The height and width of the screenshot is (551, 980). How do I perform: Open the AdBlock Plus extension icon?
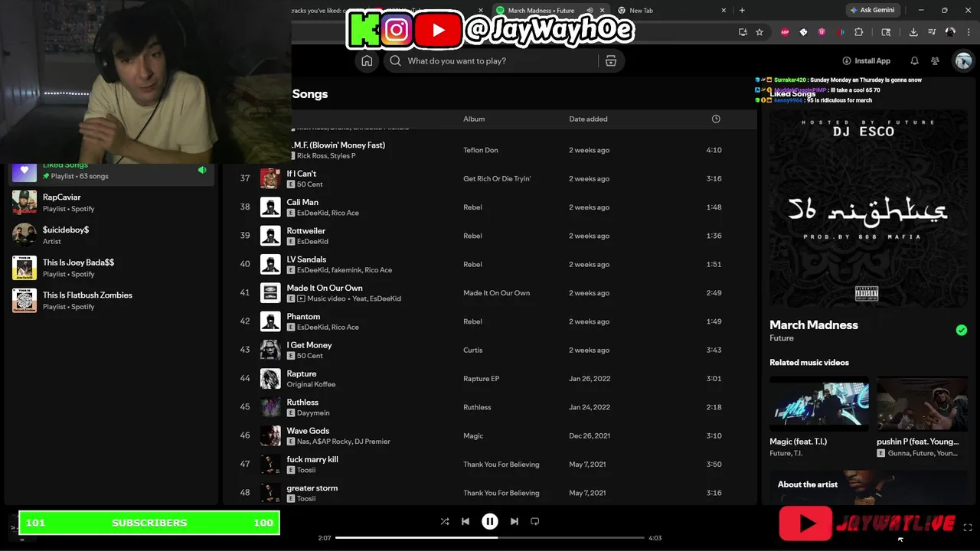785,32
